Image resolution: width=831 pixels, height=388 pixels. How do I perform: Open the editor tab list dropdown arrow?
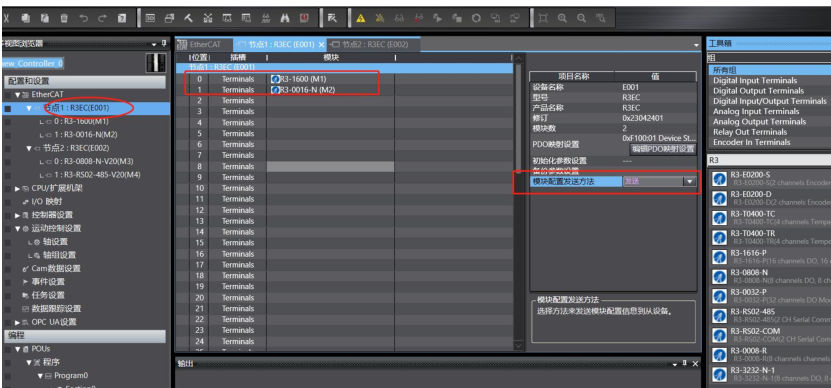click(696, 46)
